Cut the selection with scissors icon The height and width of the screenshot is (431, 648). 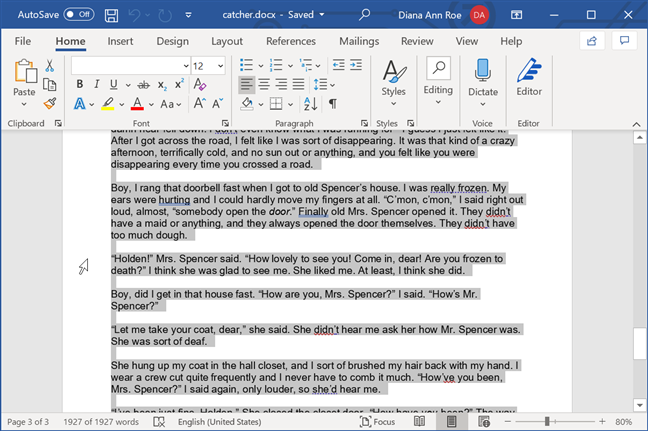coord(50,65)
